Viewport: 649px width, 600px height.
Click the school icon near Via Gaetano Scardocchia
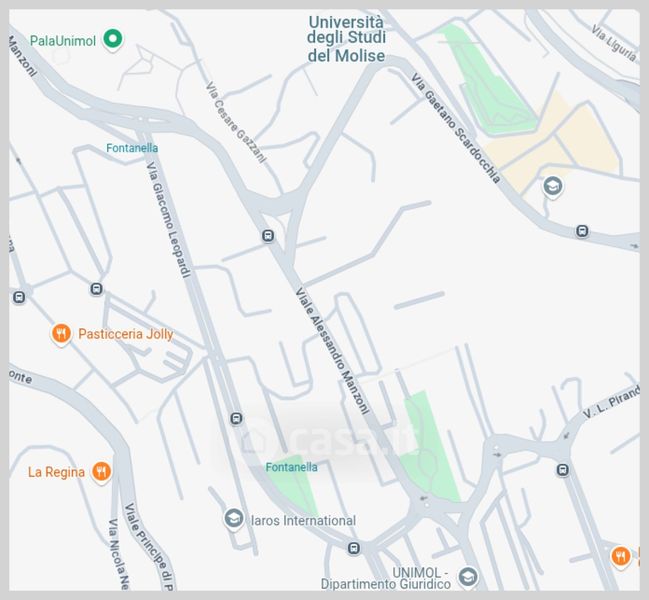pyautogui.click(x=553, y=186)
